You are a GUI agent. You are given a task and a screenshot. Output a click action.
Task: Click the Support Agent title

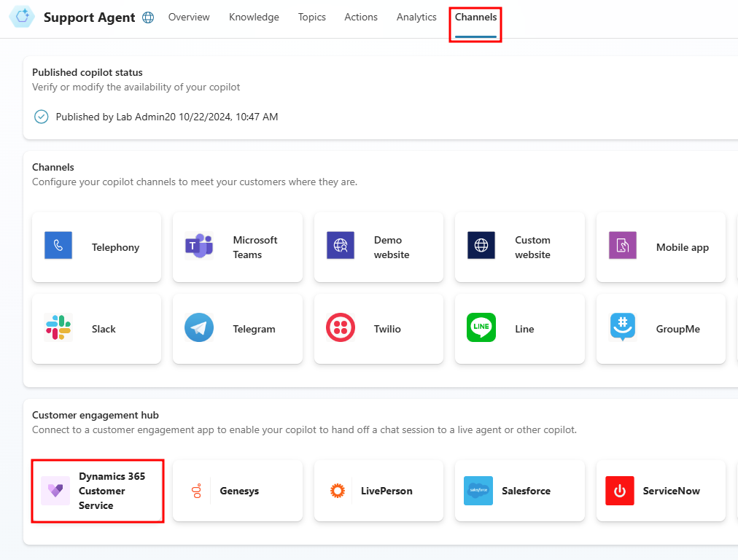pyautogui.click(x=90, y=17)
